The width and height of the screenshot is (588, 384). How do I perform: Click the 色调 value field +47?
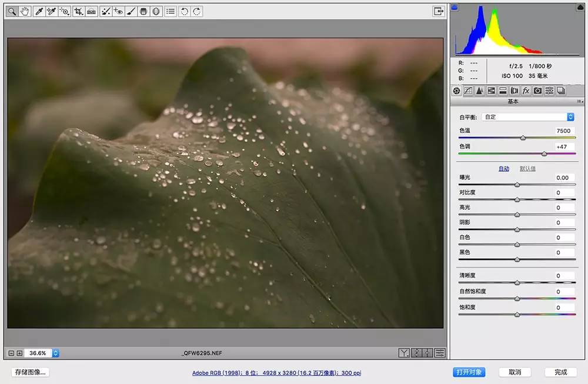tap(564, 146)
